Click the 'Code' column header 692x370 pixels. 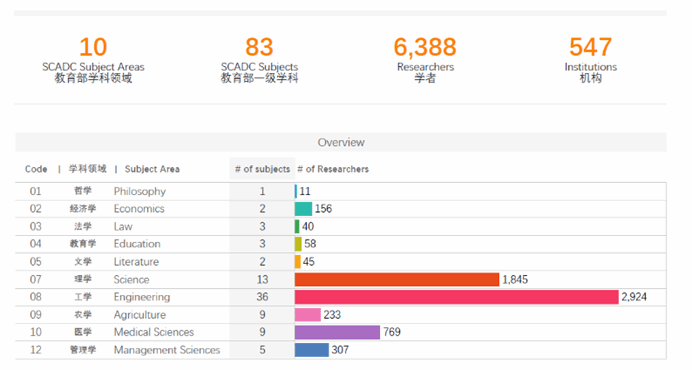pyautogui.click(x=36, y=169)
